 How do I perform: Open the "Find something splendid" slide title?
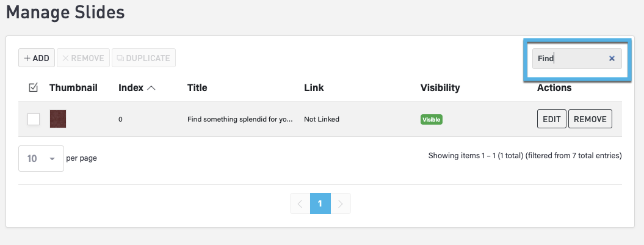(240, 120)
